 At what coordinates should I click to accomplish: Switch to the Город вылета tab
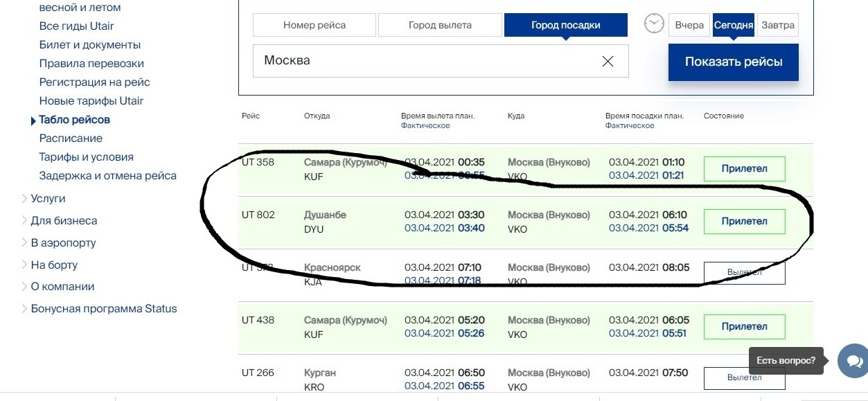(x=440, y=25)
